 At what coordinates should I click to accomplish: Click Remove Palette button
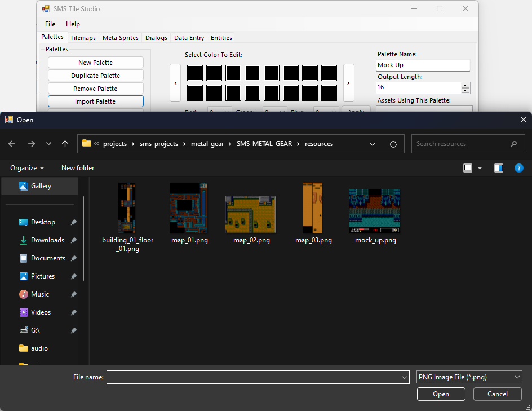point(96,89)
